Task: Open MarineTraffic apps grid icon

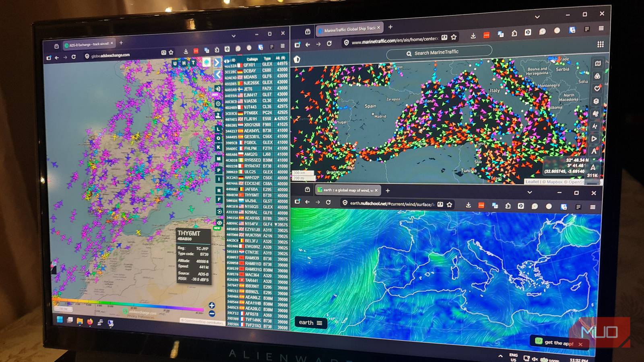Action: [x=600, y=44]
